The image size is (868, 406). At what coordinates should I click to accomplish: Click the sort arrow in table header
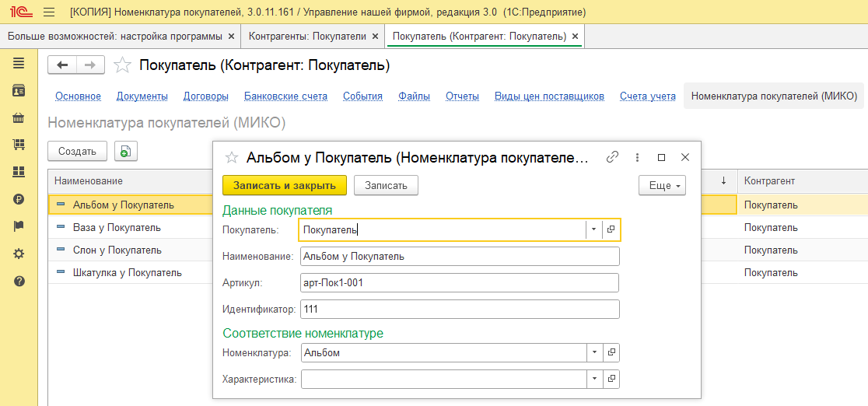(723, 181)
